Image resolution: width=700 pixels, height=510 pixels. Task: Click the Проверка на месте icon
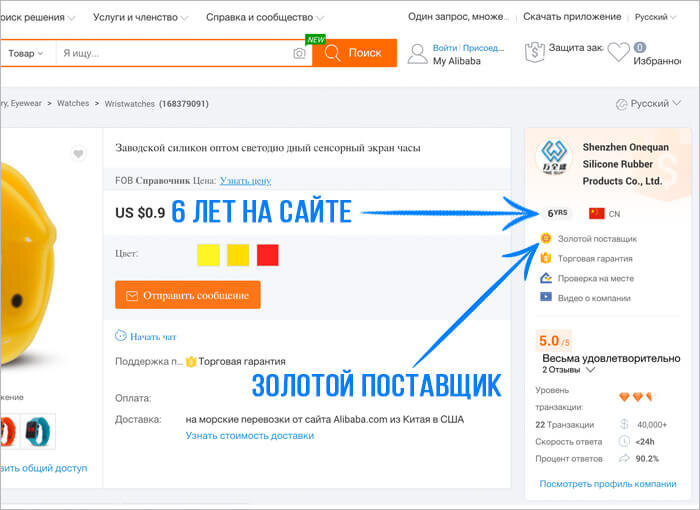pos(546,278)
